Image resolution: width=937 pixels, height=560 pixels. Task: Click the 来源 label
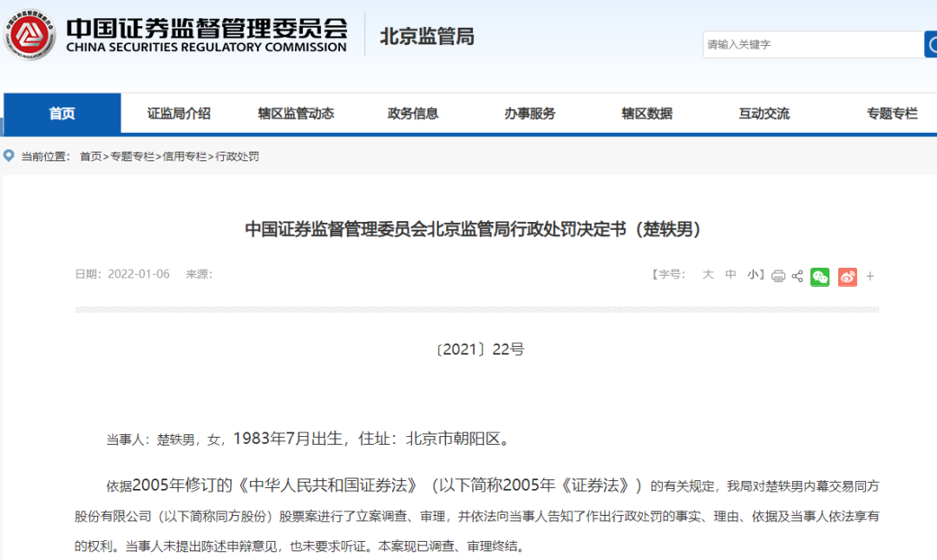199,274
